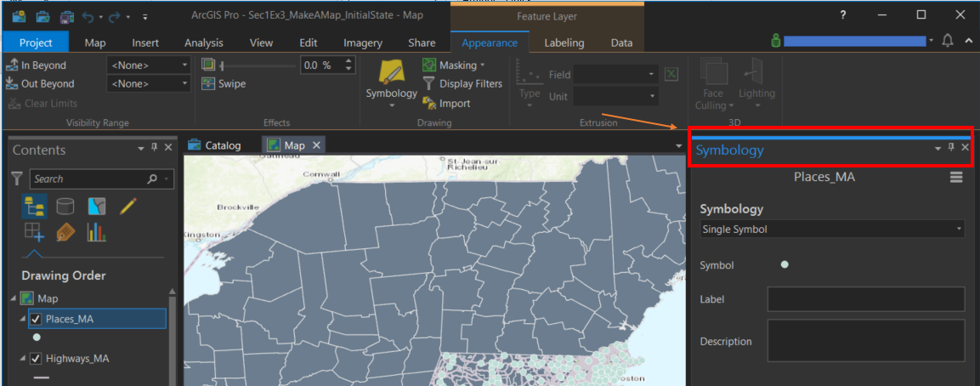Viewport: 980px width, 386px height.
Task: Select List By Selection
Action: (96, 206)
